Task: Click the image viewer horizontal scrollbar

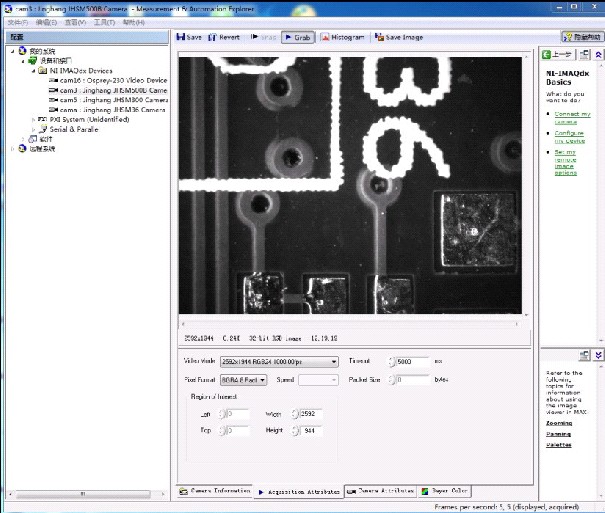Action: point(350,324)
